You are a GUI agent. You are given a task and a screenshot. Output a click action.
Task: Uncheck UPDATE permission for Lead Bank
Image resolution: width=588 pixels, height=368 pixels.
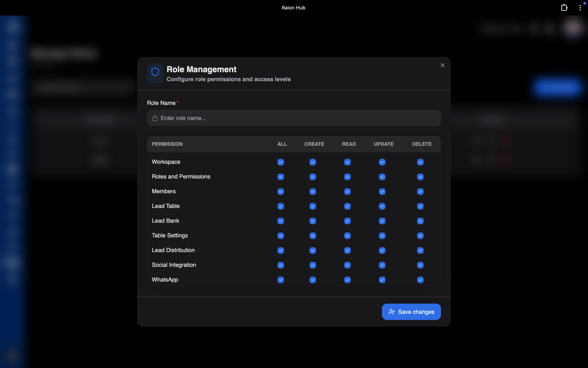pyautogui.click(x=382, y=221)
